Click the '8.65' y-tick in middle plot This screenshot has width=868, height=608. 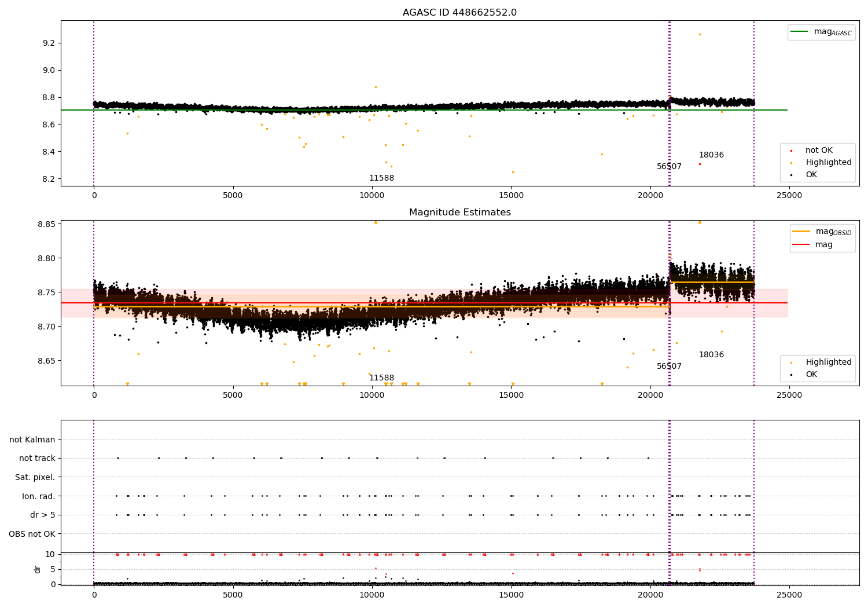[46, 361]
